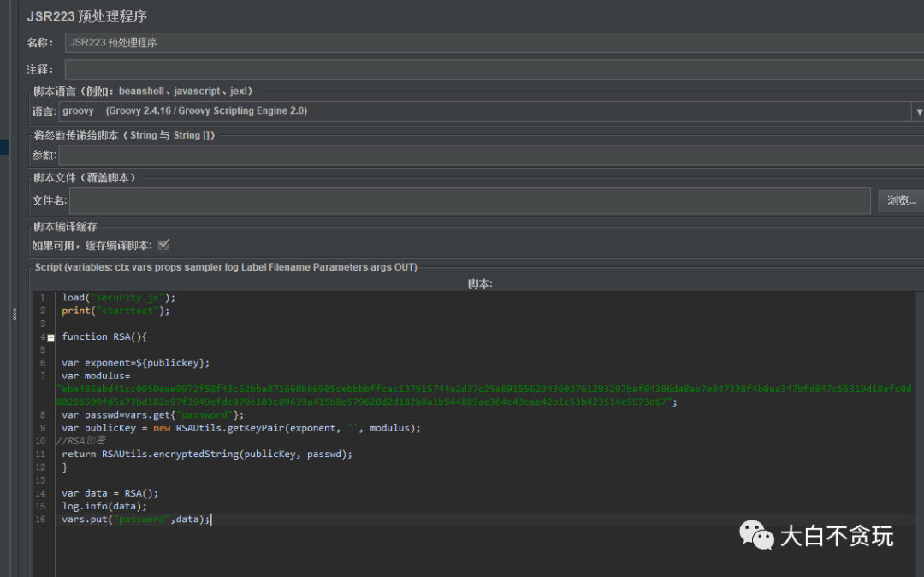Click the var exponent publickey line
Viewport: 924px width, 577px height.
tap(135, 363)
